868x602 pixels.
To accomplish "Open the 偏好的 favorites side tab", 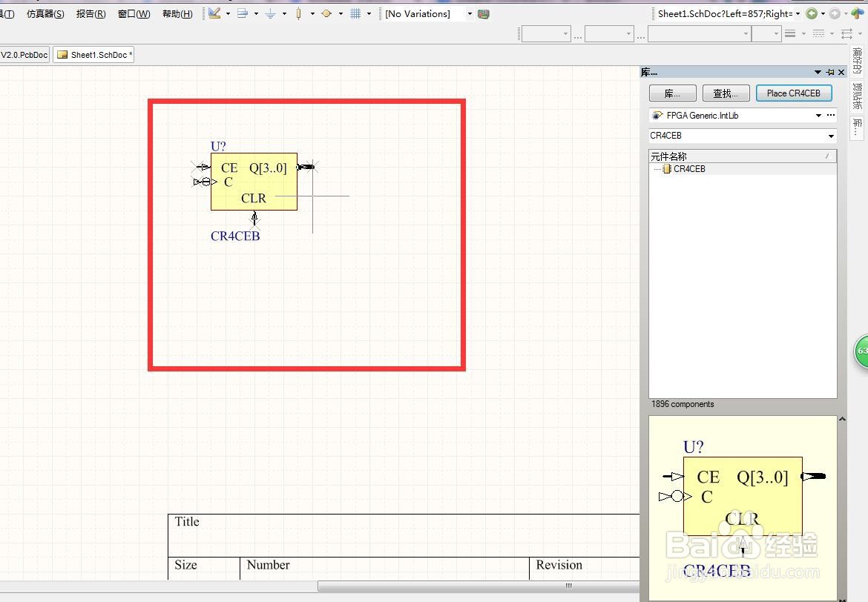I will click(857, 60).
